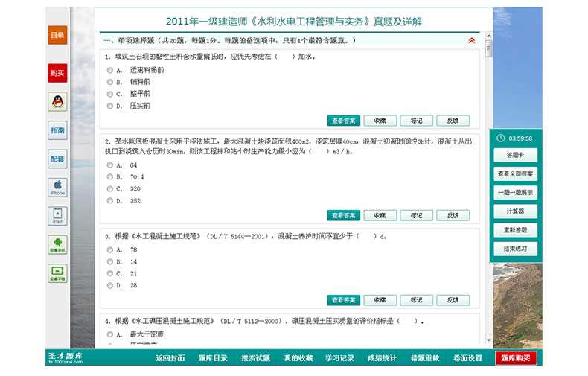Open 成绩统计 in bottom bar
This screenshot has width=588, height=376.
[382, 358]
